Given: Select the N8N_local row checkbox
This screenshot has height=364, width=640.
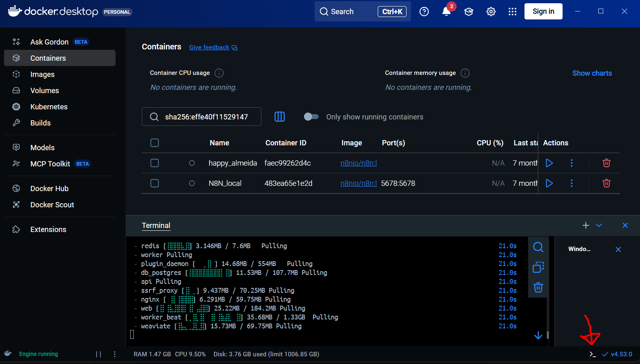Looking at the screenshot, I should pos(154,183).
